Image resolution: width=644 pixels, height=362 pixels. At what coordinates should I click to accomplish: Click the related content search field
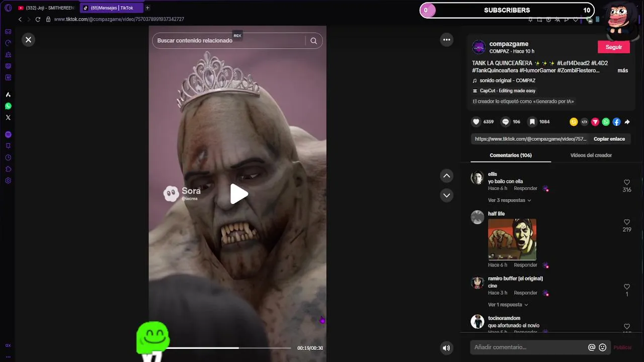[229, 41]
